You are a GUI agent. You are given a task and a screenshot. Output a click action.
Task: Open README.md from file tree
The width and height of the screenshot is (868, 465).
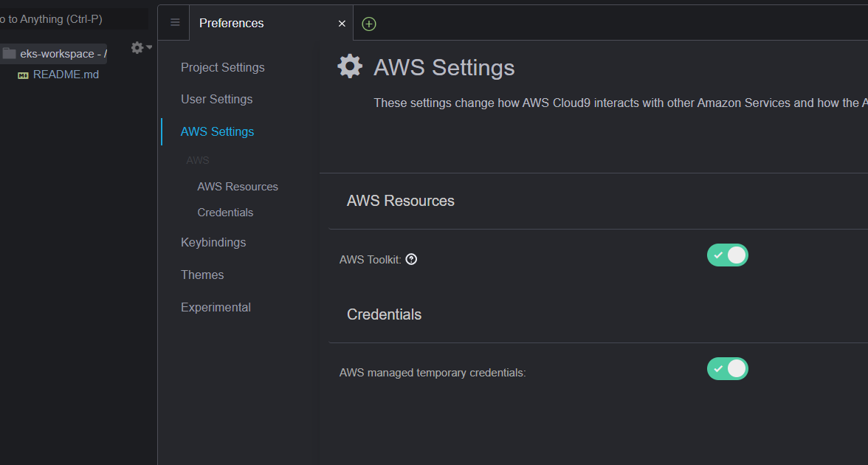coord(66,75)
